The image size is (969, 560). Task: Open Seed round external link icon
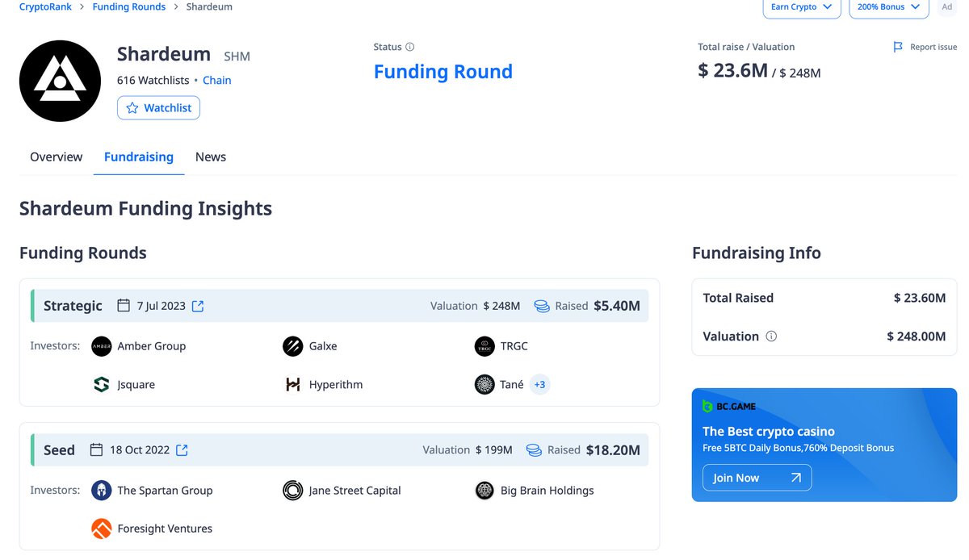pos(182,450)
